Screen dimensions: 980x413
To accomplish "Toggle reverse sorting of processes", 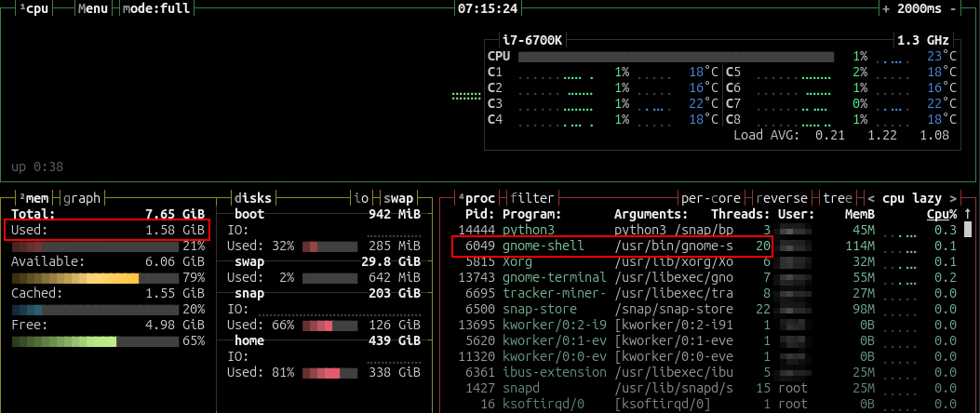I will (x=781, y=198).
